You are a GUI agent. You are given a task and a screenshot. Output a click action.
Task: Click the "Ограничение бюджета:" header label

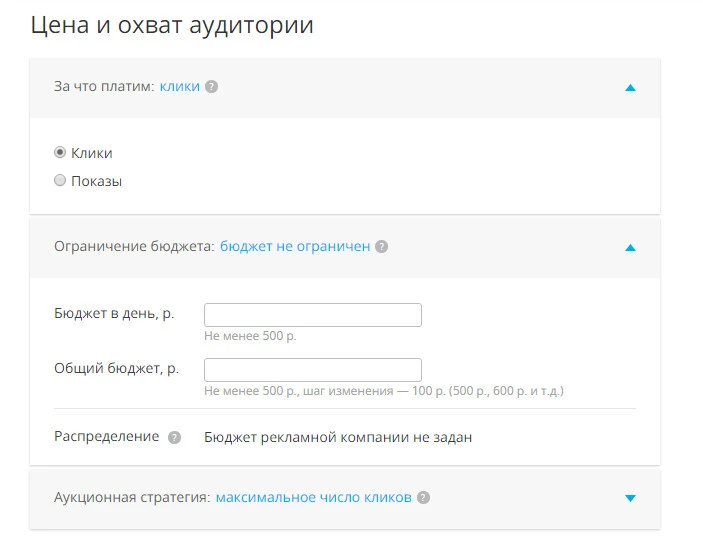point(134,246)
